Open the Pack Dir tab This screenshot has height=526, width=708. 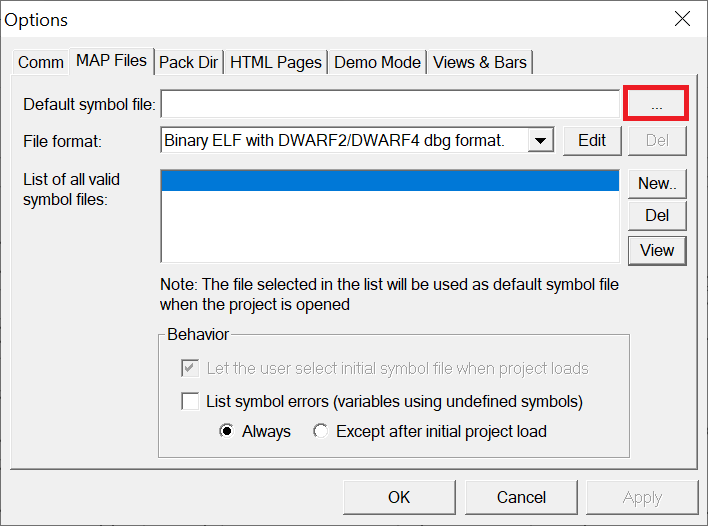pyautogui.click(x=188, y=62)
